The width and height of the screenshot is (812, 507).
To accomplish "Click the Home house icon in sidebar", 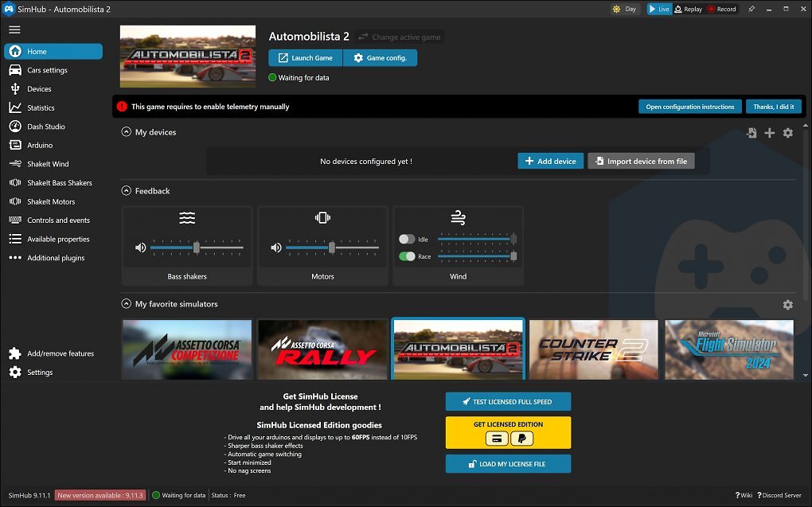I will coord(16,51).
